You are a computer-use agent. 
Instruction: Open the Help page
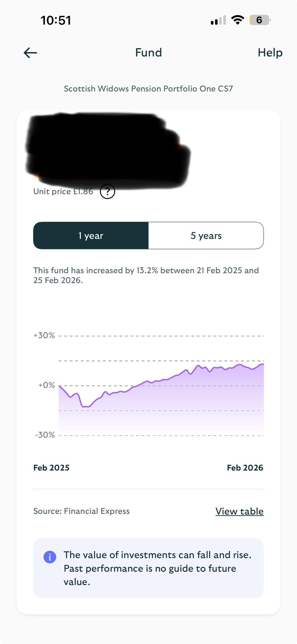pyautogui.click(x=270, y=53)
